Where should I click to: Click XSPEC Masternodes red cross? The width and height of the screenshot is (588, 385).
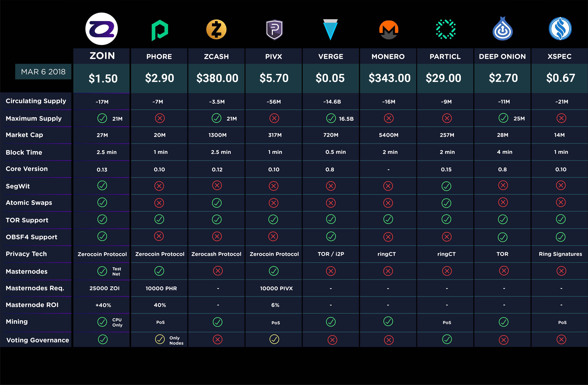coord(561,271)
